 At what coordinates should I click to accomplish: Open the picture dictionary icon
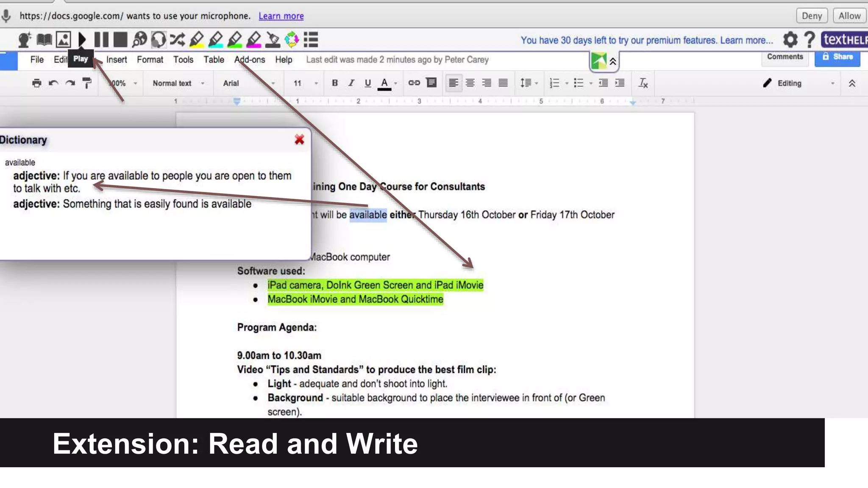click(64, 40)
